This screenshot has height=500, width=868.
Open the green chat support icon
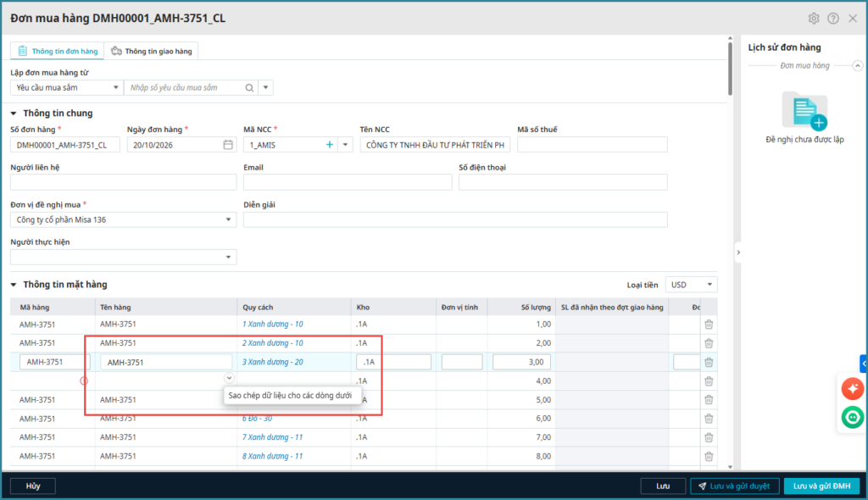pyautogui.click(x=852, y=417)
